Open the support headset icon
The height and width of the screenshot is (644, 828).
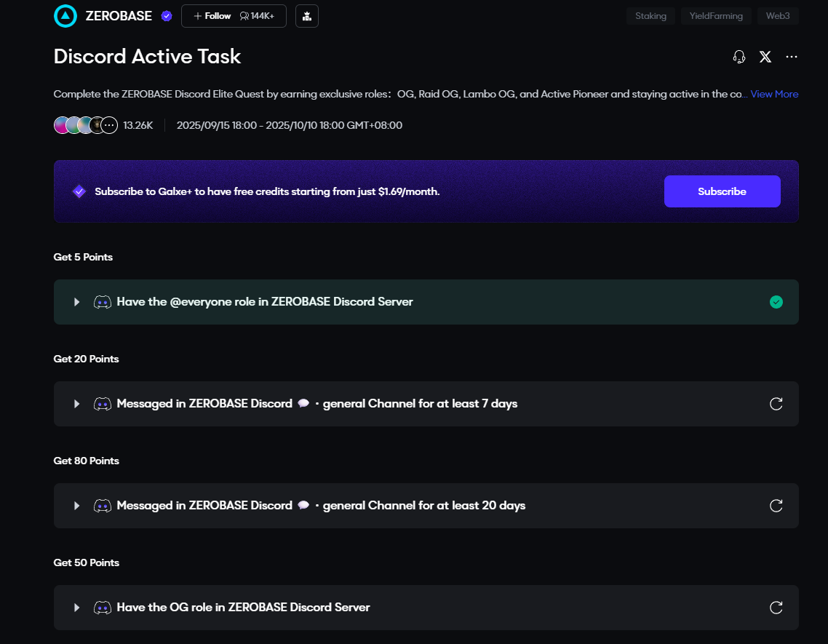(x=739, y=57)
